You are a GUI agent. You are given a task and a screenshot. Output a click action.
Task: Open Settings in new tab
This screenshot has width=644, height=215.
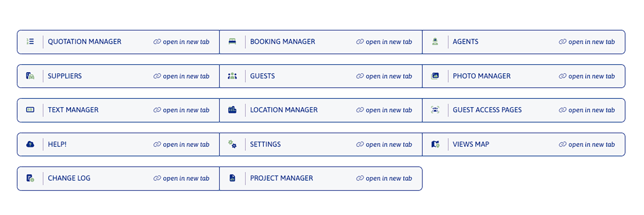384,144
